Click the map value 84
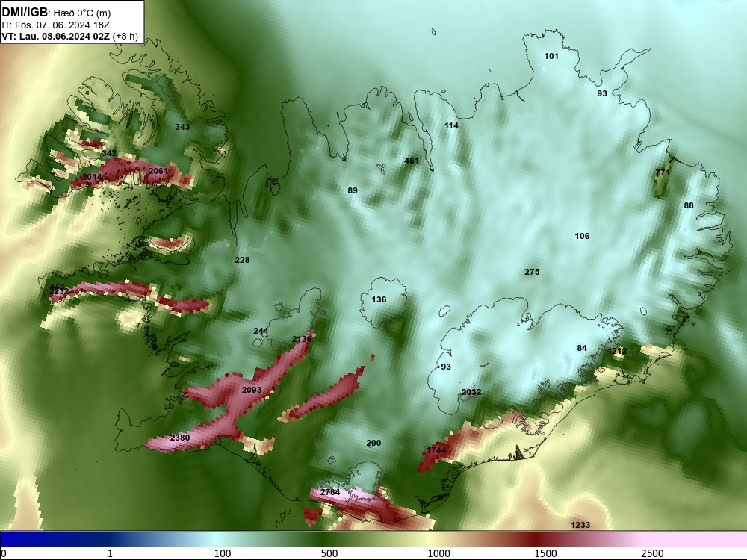Viewport: 747px width, 560px height. point(582,348)
